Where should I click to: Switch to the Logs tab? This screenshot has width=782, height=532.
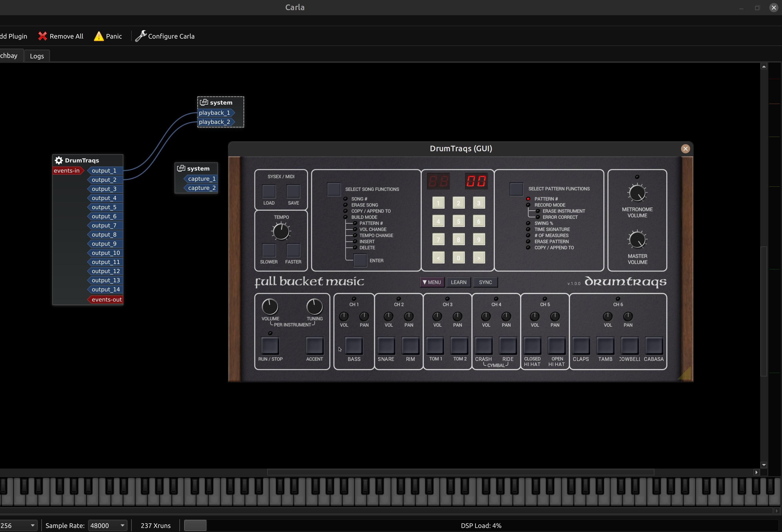[37, 56]
